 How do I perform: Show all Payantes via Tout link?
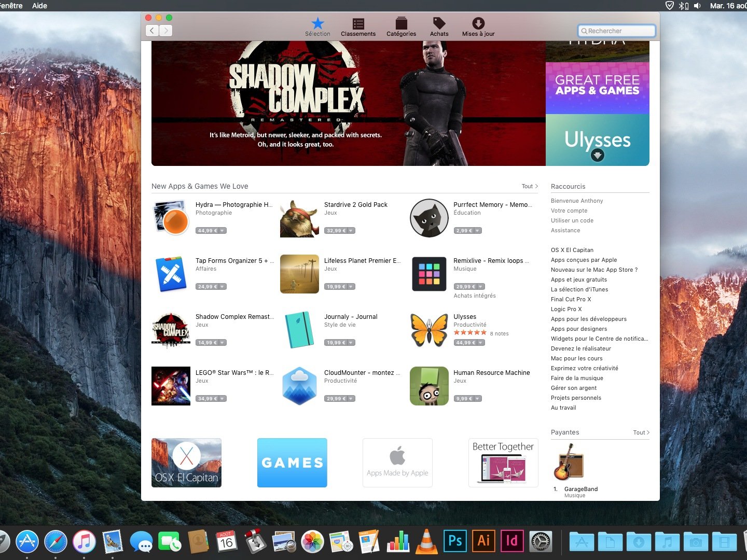point(641,432)
